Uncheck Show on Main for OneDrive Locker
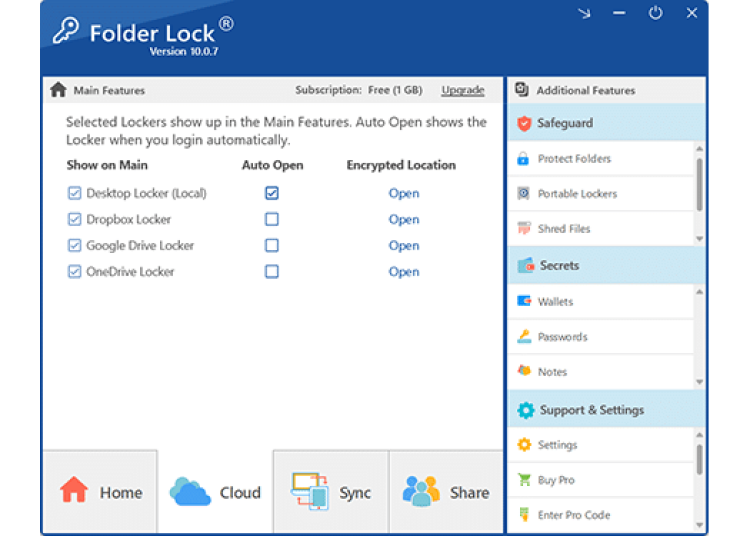 tap(74, 272)
